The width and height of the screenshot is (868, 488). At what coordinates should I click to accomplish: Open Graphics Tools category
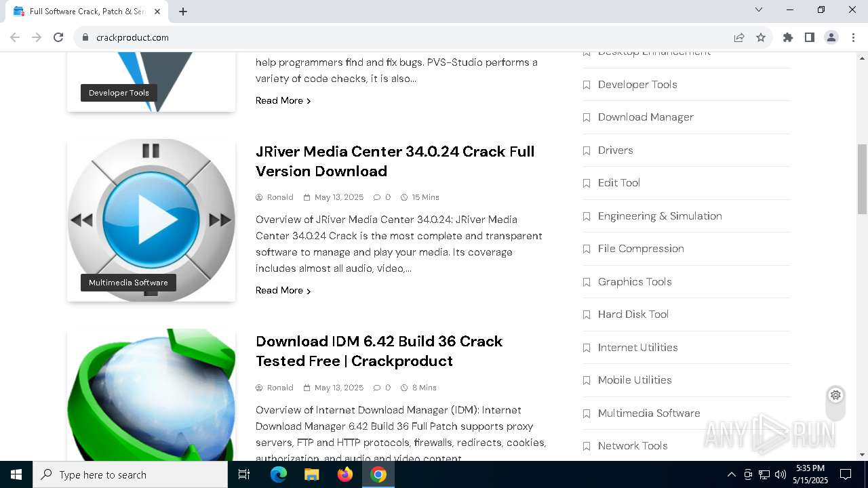pos(635,282)
